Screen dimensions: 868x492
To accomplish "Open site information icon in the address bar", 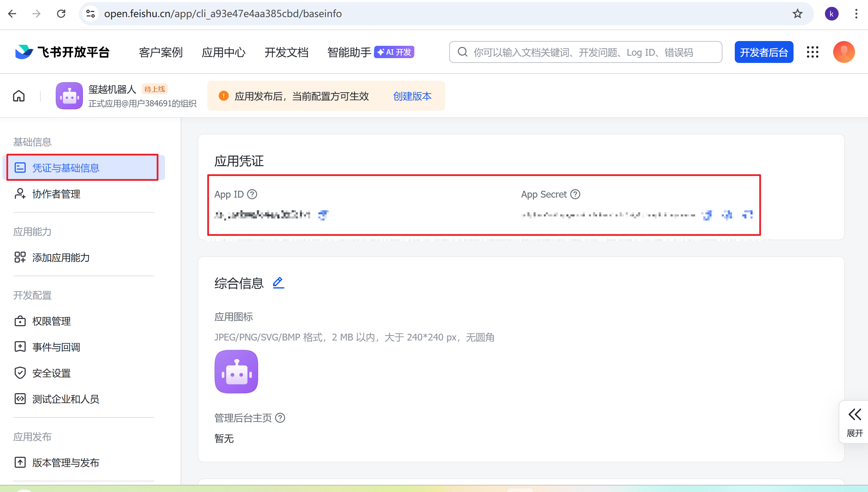I will coord(91,14).
